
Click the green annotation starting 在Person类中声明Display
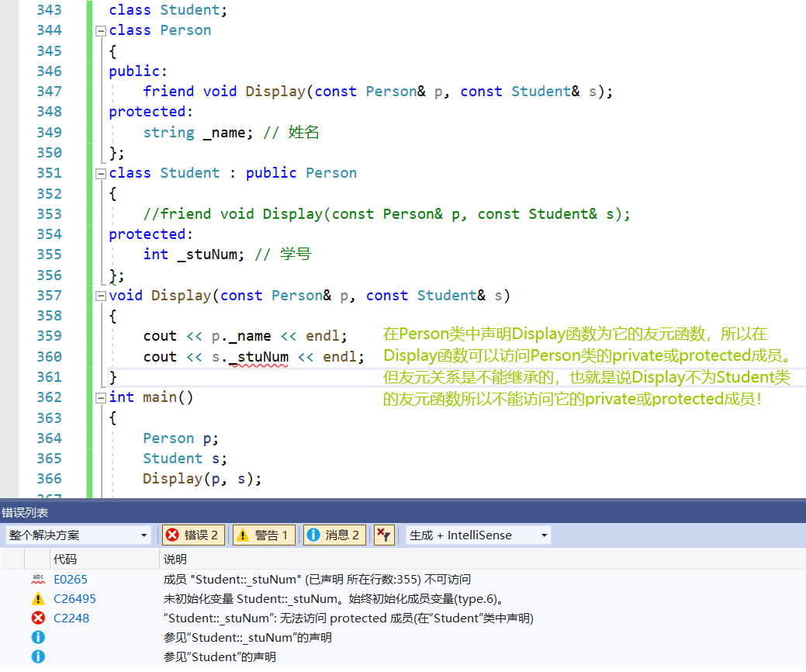[575, 334]
